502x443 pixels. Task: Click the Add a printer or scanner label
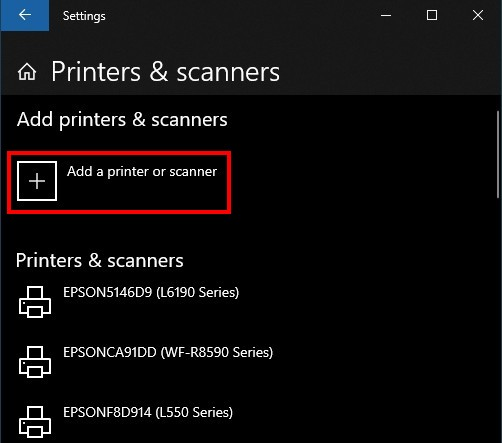point(142,172)
